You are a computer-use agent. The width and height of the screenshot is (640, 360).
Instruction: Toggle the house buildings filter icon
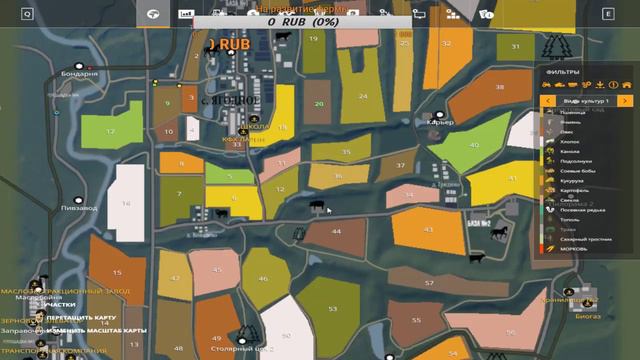(x=627, y=85)
